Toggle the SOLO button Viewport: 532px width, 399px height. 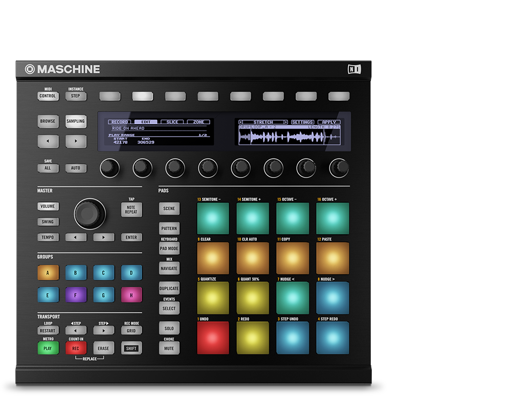(x=169, y=329)
